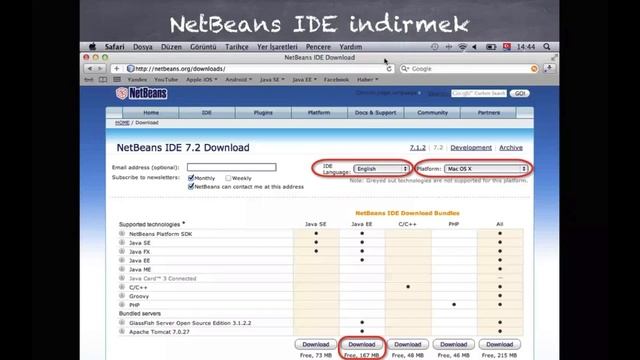This screenshot has width=640, height=360.
Task: Download the Java SE bundle
Action: (316, 344)
